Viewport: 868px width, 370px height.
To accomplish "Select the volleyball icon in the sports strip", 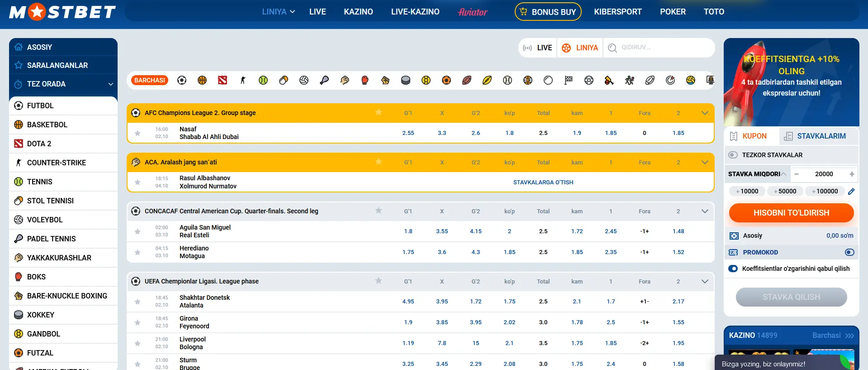I will 304,80.
